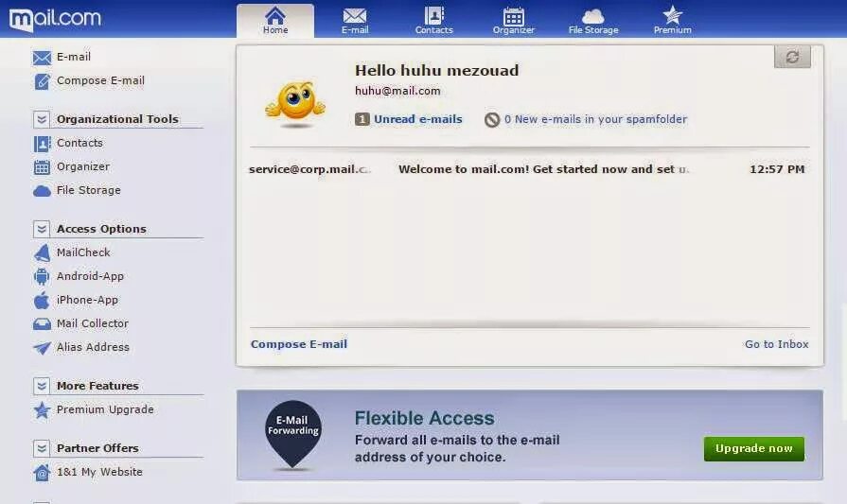Click the File Storage cloud sidebar icon
The width and height of the screenshot is (847, 504).
(x=42, y=191)
